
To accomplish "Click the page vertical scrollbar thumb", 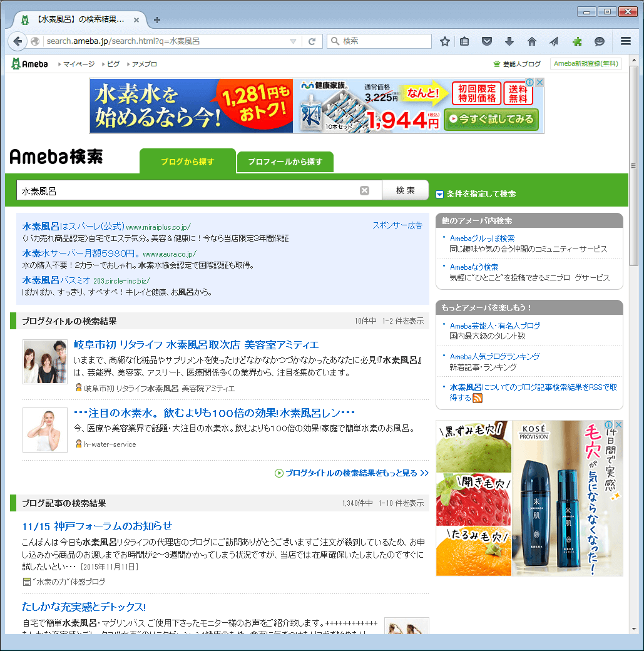I will click(633, 166).
